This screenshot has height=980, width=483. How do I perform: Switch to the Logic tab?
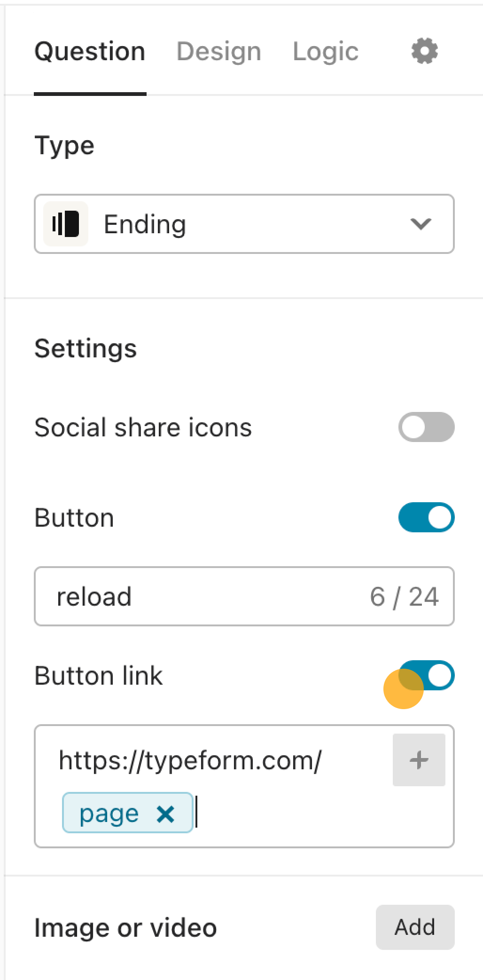(x=326, y=51)
